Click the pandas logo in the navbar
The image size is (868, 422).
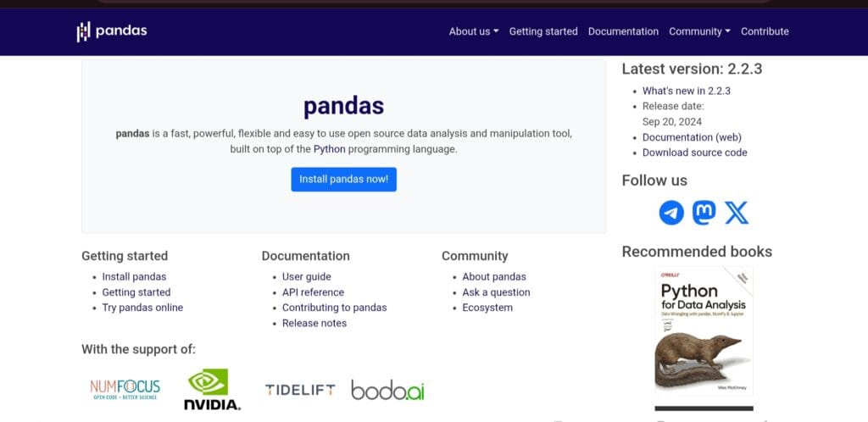tap(112, 31)
